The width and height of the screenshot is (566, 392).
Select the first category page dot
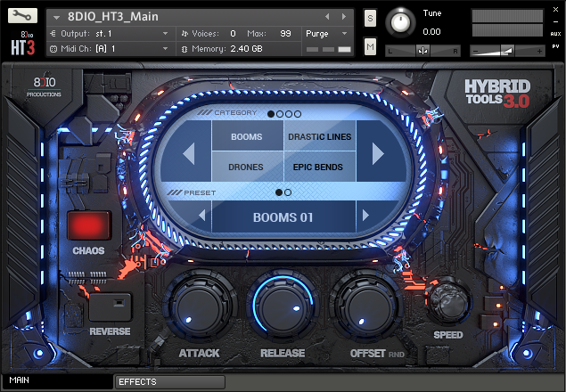tap(271, 114)
